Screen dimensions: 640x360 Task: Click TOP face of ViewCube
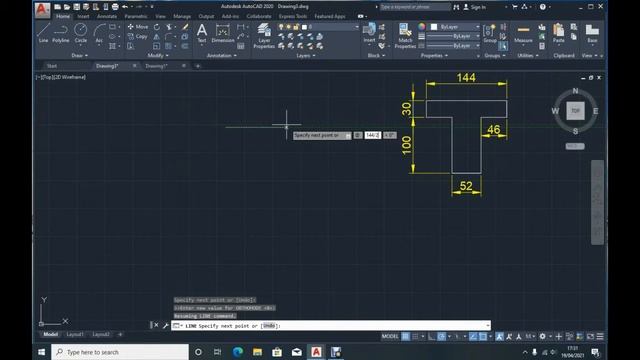[575, 111]
